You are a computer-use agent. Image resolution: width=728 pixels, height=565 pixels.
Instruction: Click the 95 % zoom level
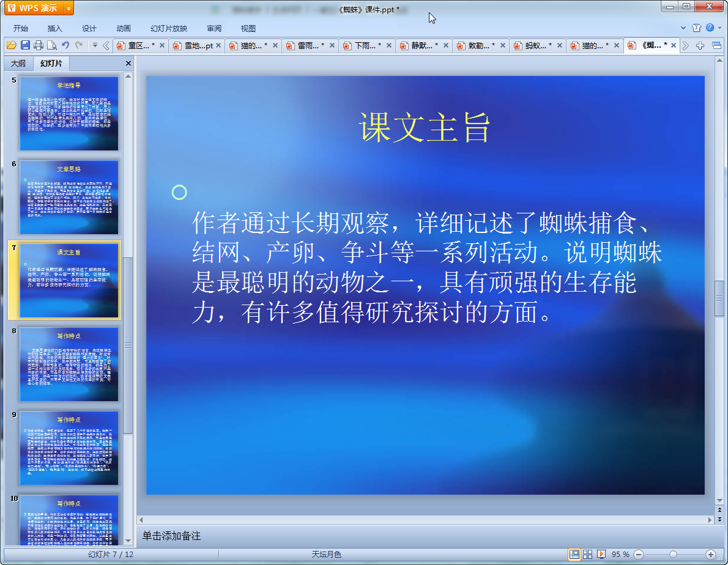pos(620,555)
